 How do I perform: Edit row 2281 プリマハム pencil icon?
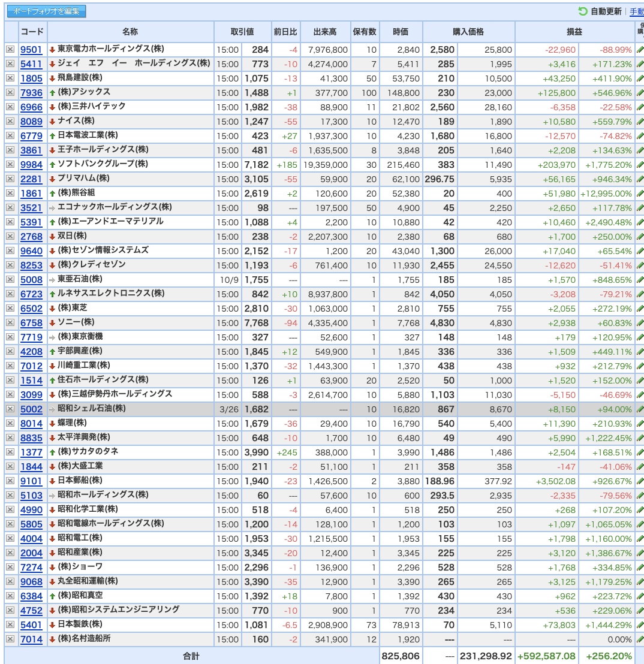coord(640,179)
